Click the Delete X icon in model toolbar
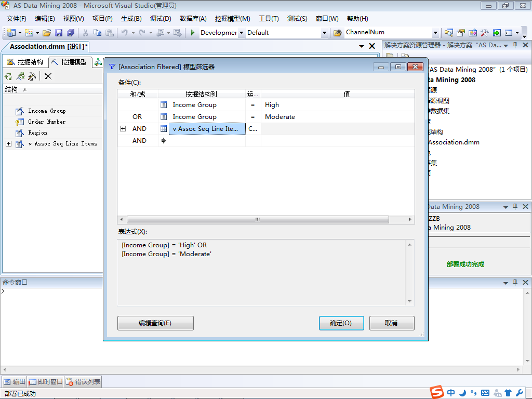This screenshot has height=399, width=532. click(48, 76)
